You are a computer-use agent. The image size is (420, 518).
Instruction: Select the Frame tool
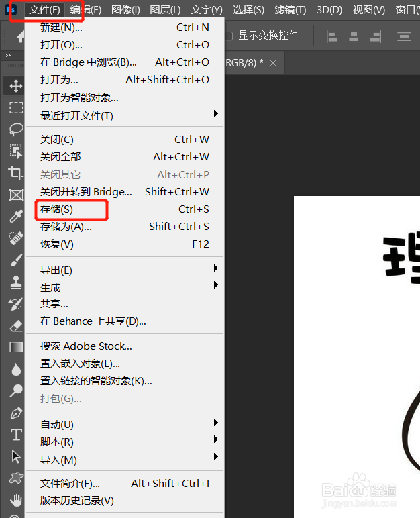(x=16, y=195)
